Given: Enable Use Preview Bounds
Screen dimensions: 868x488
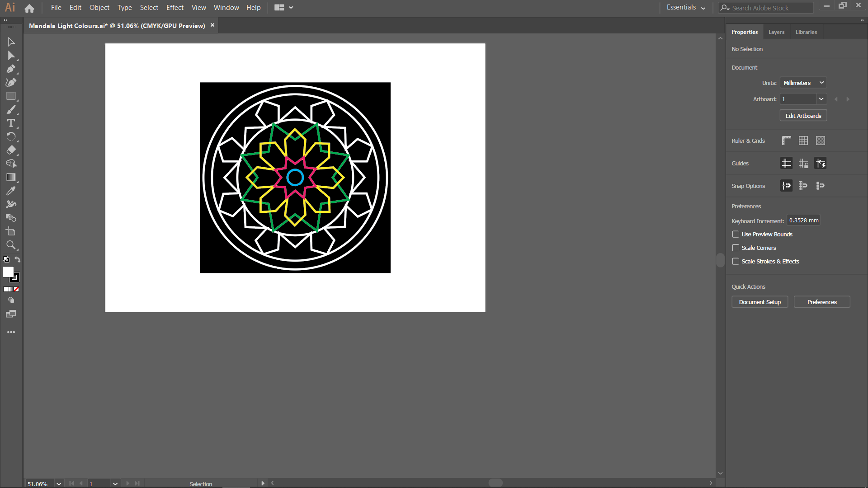Looking at the screenshot, I should tap(736, 234).
